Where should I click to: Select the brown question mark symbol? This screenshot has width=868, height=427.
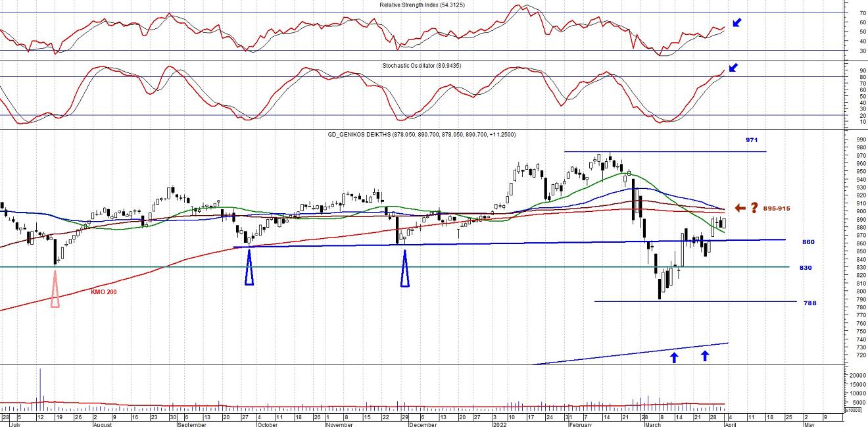(x=754, y=208)
